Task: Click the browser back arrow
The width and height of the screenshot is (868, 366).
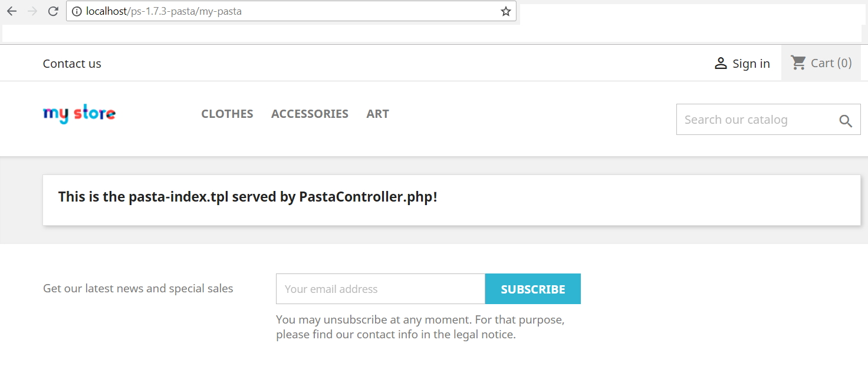Action: click(12, 11)
